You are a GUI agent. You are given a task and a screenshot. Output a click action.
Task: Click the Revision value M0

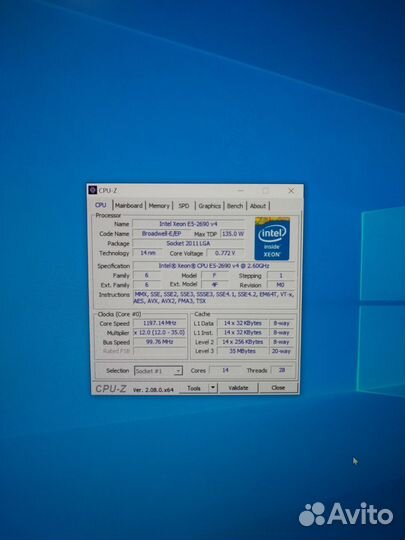click(x=281, y=285)
